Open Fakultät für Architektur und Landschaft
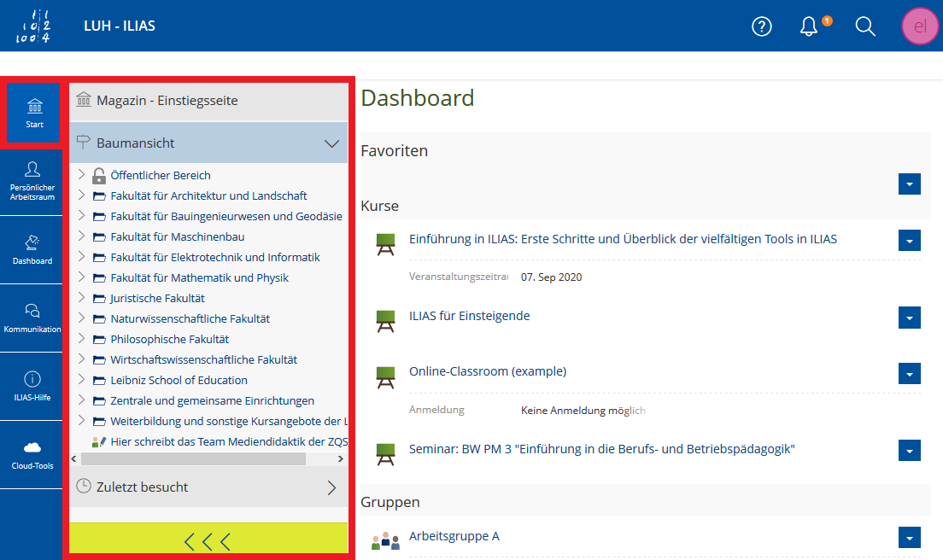Image resolution: width=943 pixels, height=560 pixels. (208, 195)
